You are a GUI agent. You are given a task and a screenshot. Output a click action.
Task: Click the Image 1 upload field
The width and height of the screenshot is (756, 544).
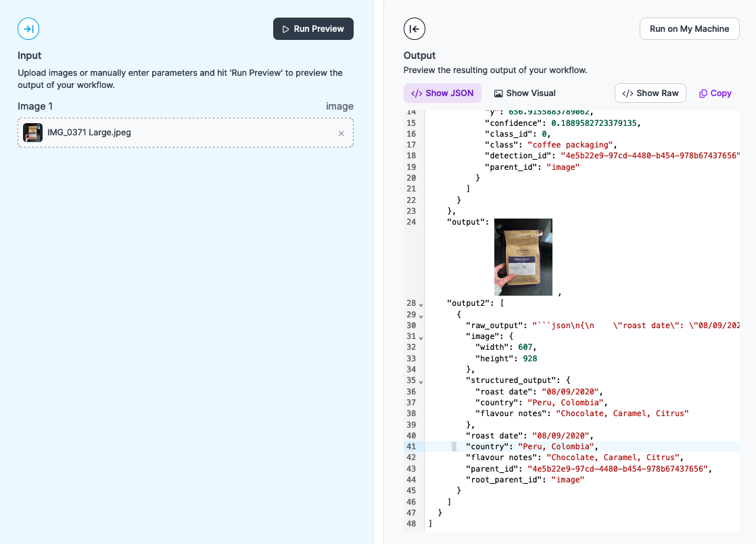pos(186,133)
